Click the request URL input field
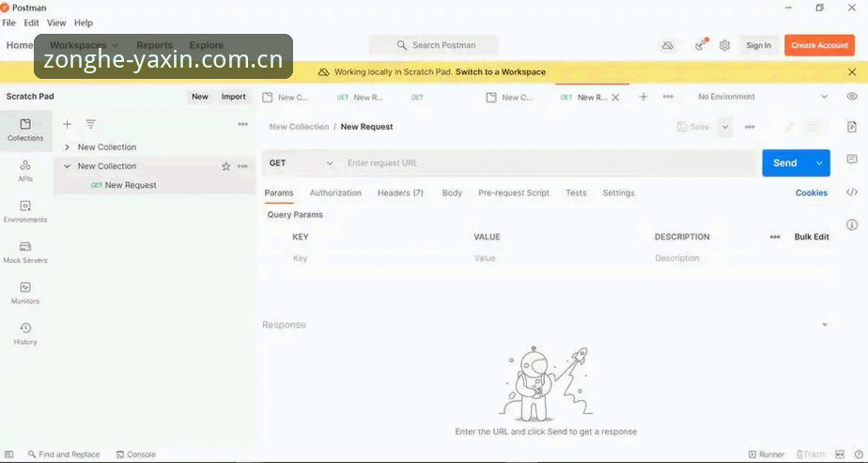The width and height of the screenshot is (868, 463). click(548, 163)
